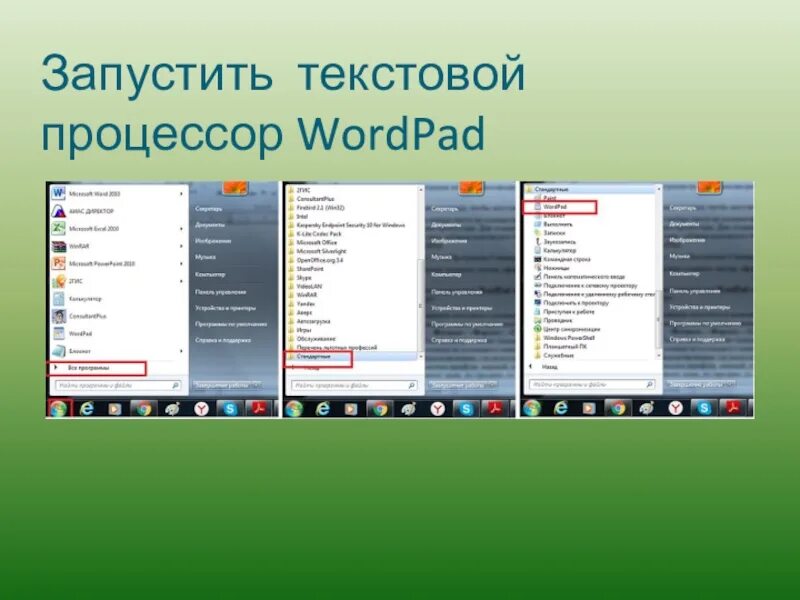Open shutdown options arrow in first Start menu
This screenshot has width=800, height=600.
(256, 385)
